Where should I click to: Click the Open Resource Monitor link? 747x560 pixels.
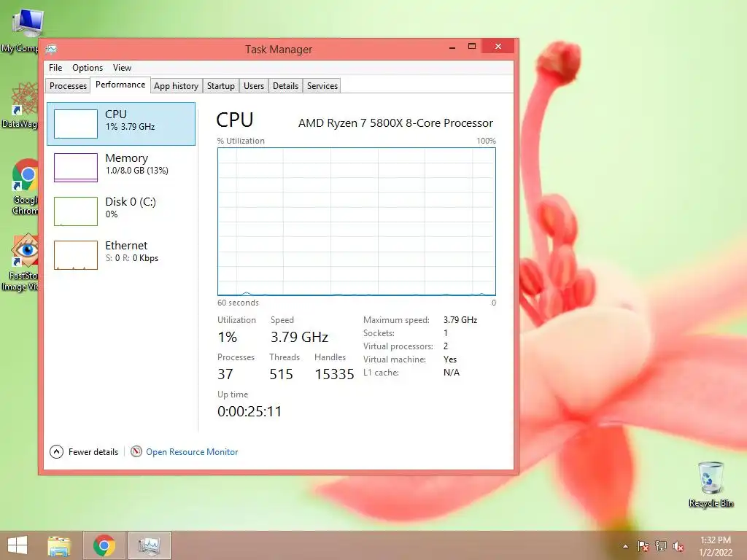click(192, 452)
